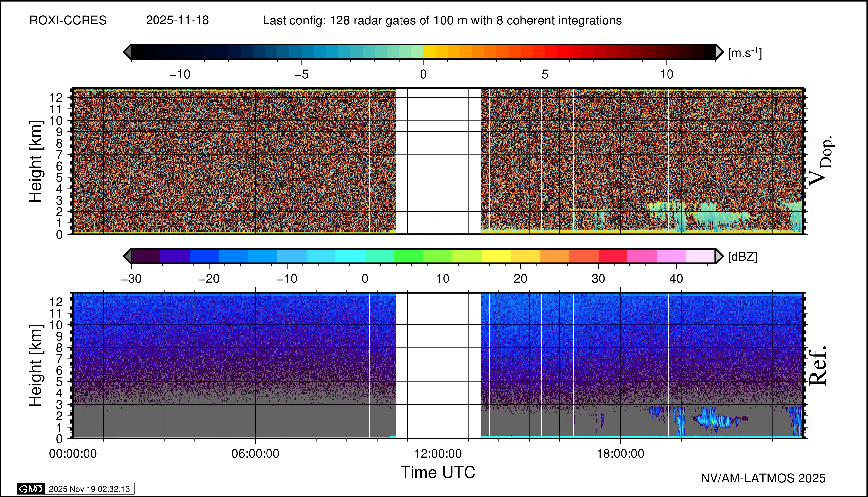The width and height of the screenshot is (868, 497).
Task: Click the ROXI-CCRES station title
Action: coord(68,21)
